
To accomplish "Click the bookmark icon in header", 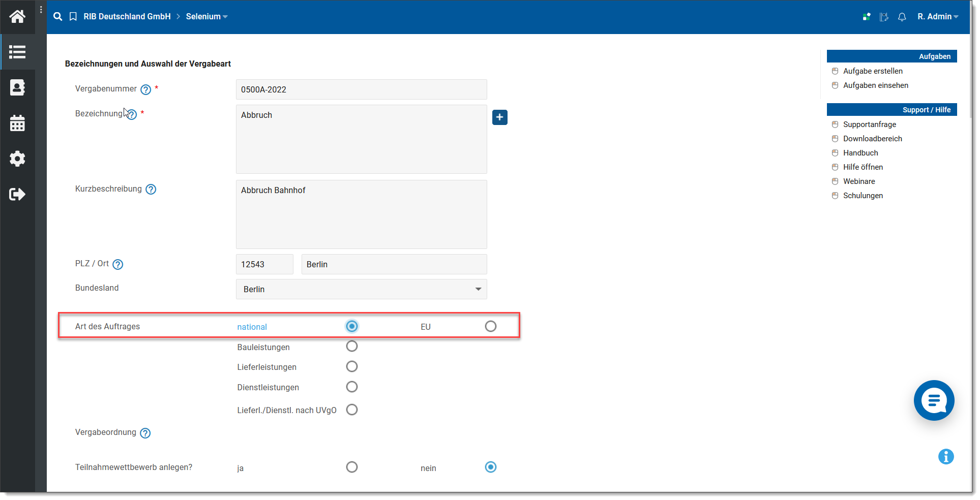I will [73, 17].
